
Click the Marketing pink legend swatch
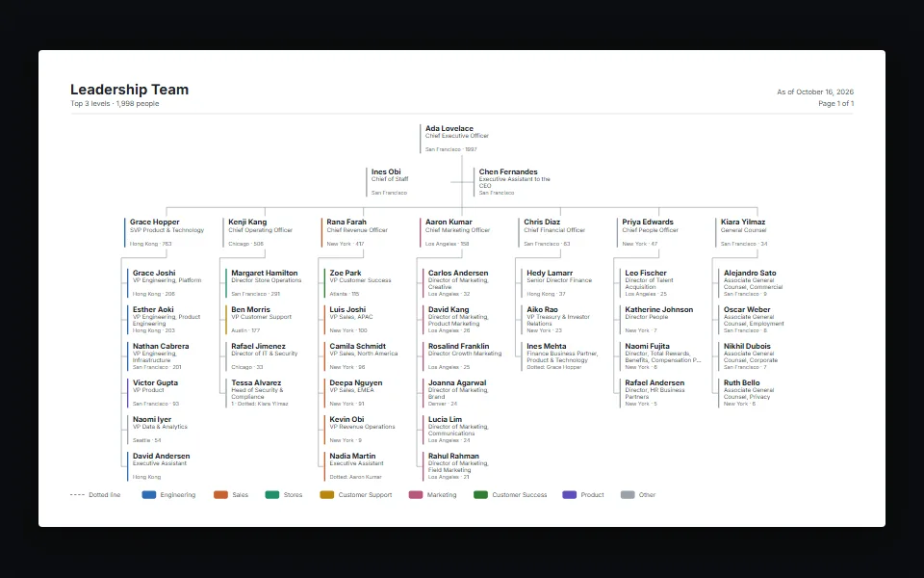point(416,495)
